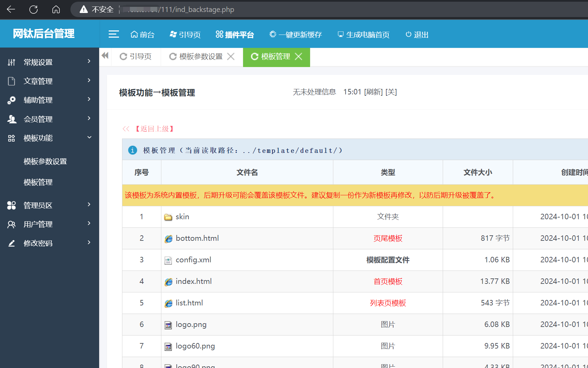Reload the page with browser refresh icon
588x368 pixels.
(34, 9)
